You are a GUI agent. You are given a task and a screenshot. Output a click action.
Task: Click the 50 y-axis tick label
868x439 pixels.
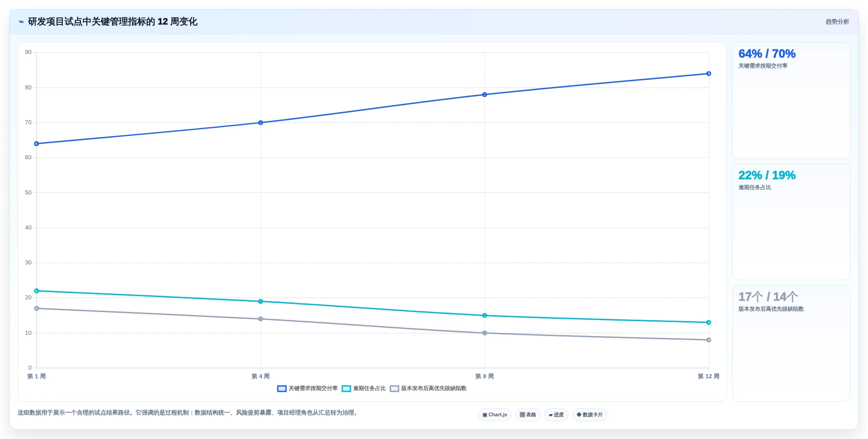[x=28, y=193]
